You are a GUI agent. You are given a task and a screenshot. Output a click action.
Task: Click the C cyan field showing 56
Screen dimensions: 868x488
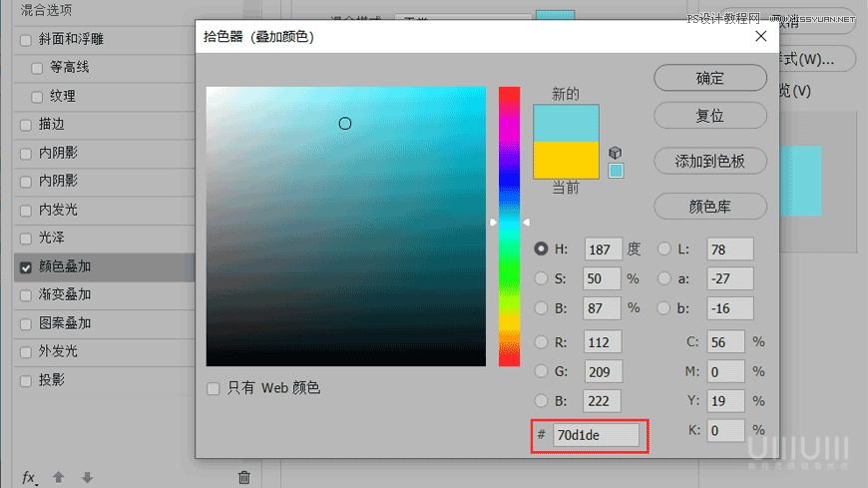[x=725, y=342]
